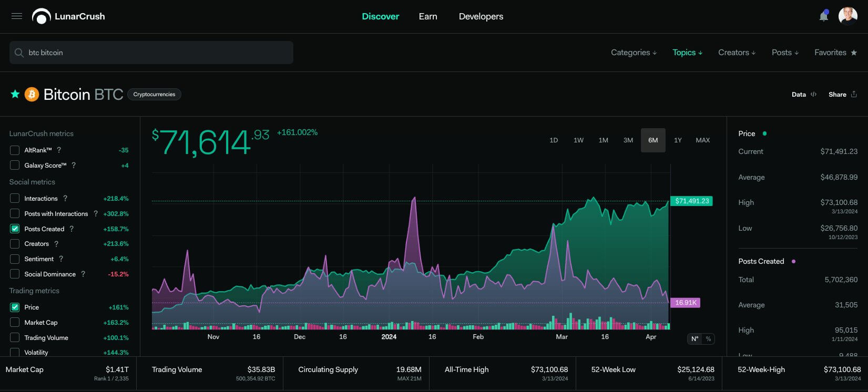Click the Cryptocurrencies category tag

(154, 95)
